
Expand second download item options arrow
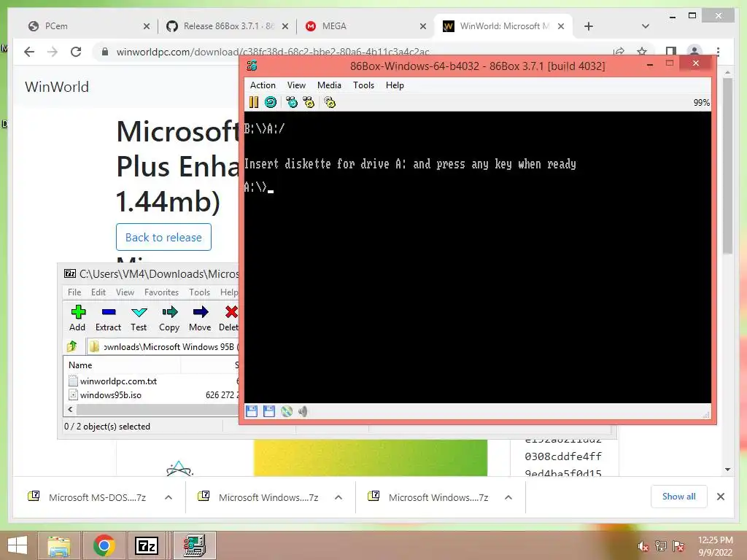coord(338,497)
